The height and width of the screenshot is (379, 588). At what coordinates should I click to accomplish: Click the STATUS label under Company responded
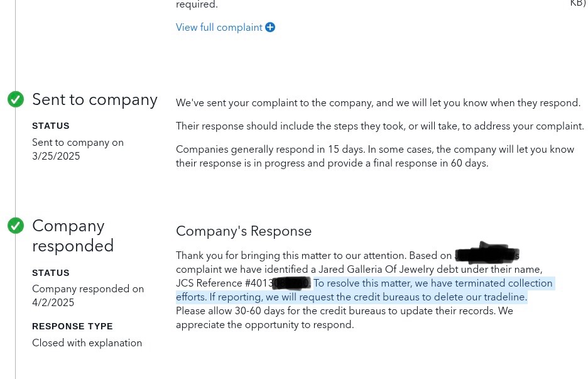51,273
